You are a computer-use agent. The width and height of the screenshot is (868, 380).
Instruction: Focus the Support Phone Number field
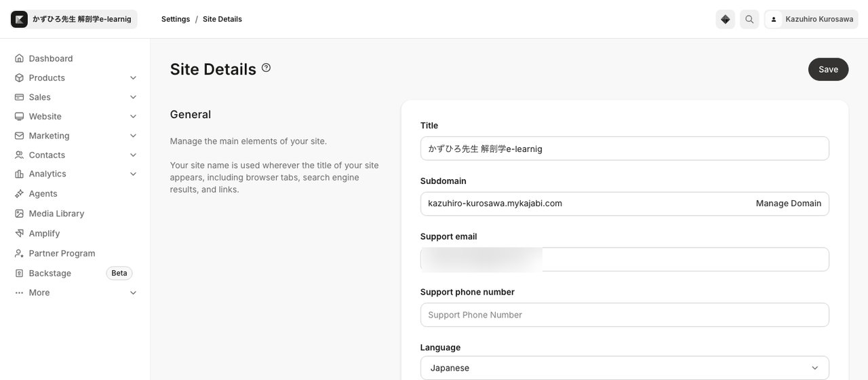[x=625, y=315]
